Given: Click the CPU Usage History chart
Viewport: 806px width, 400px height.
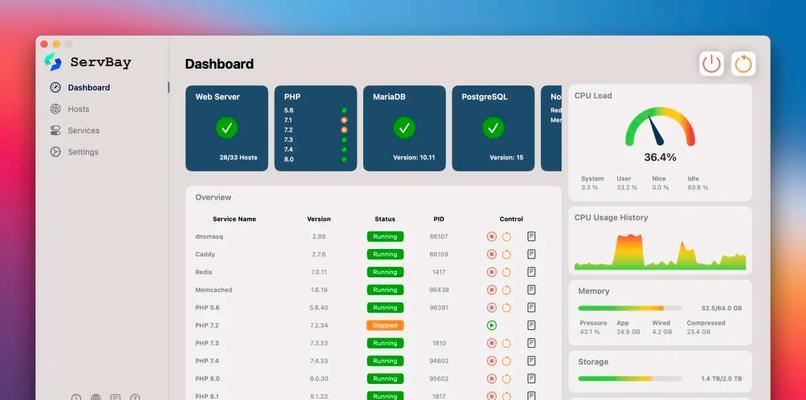Looking at the screenshot, I should [x=660, y=251].
